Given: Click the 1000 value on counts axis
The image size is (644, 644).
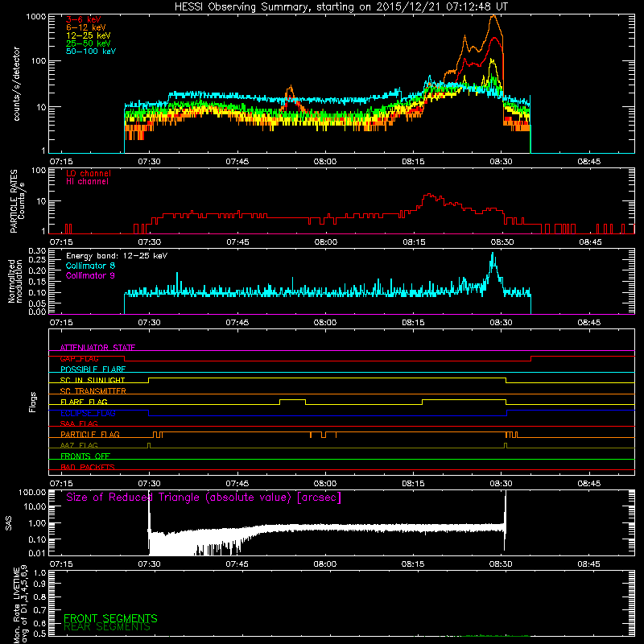Looking at the screenshot, I should click(x=35, y=17).
